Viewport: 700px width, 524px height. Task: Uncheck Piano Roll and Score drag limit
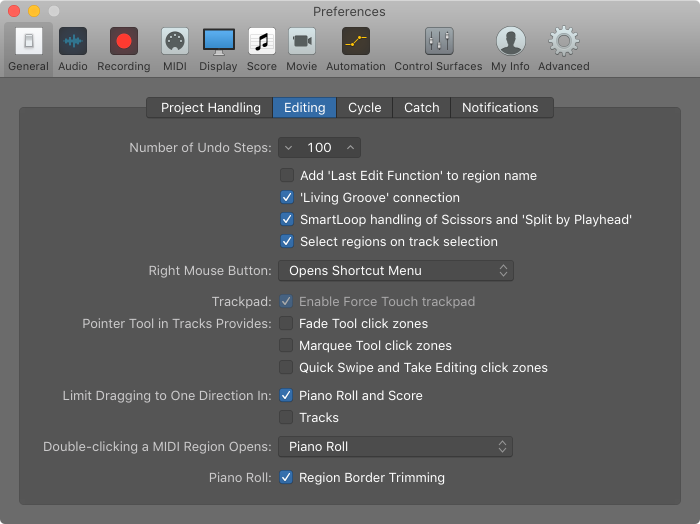286,395
